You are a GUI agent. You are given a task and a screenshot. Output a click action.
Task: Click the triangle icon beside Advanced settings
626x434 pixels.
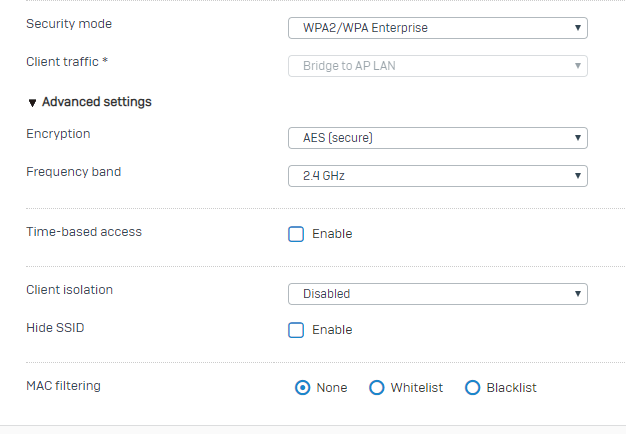click(x=33, y=102)
